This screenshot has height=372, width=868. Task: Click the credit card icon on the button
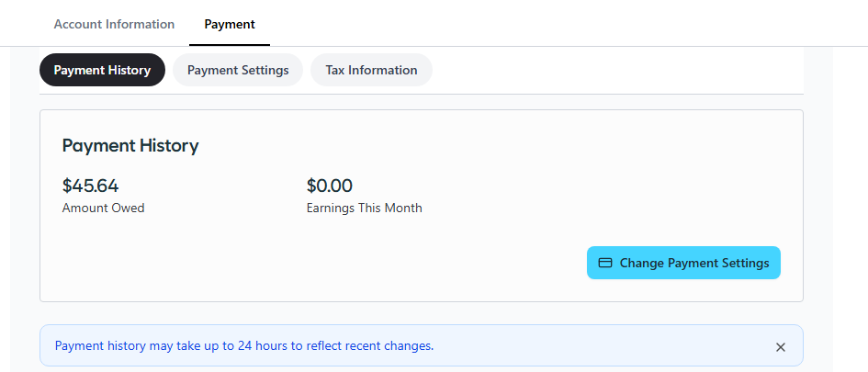pos(605,263)
